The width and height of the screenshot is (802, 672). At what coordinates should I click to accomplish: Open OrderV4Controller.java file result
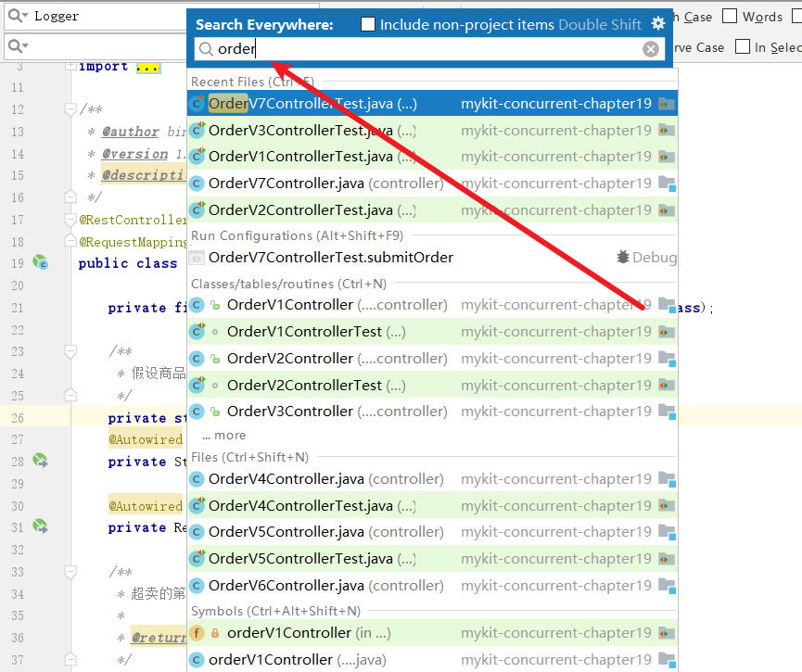432,479
